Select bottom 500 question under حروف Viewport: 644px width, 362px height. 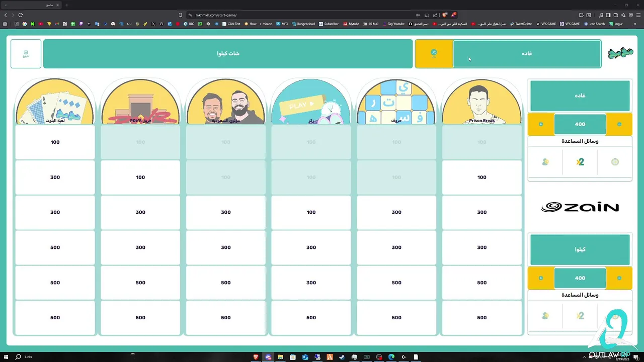point(396,318)
